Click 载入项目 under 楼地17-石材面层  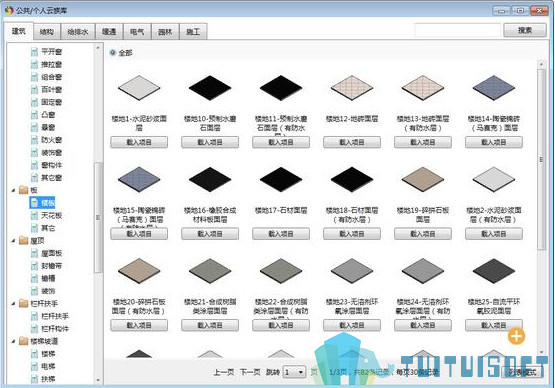click(281, 234)
